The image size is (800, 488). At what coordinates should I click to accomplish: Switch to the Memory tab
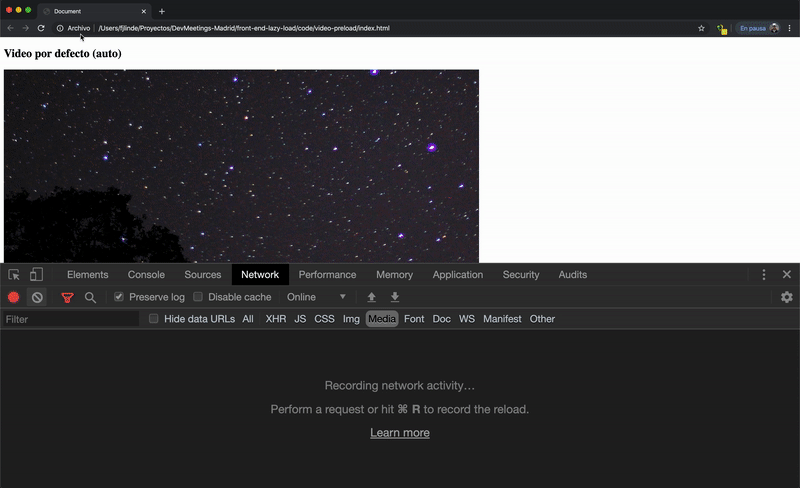pos(394,275)
